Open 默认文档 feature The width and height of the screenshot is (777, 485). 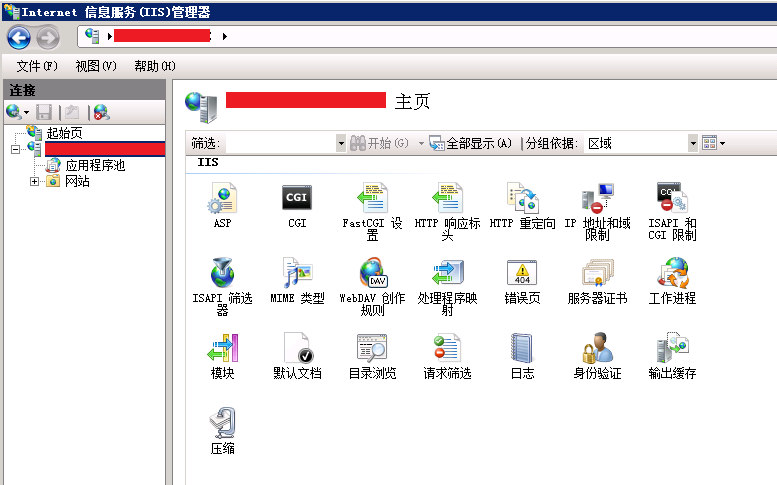[297, 349]
